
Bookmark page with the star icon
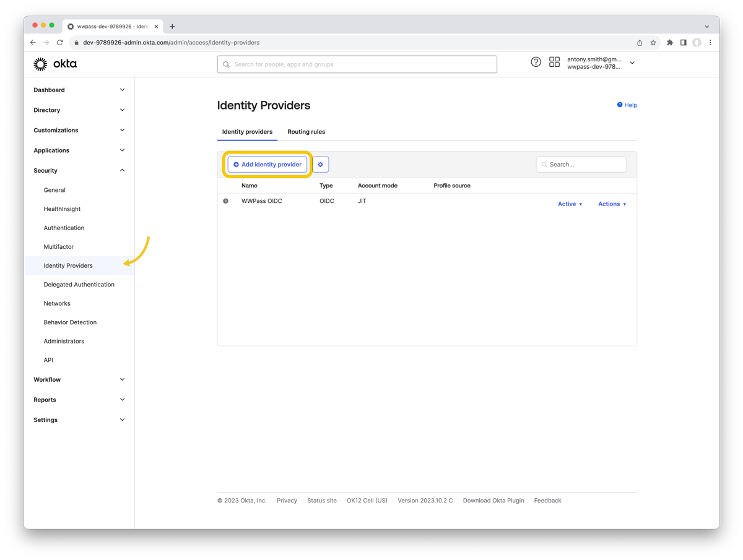653,43
